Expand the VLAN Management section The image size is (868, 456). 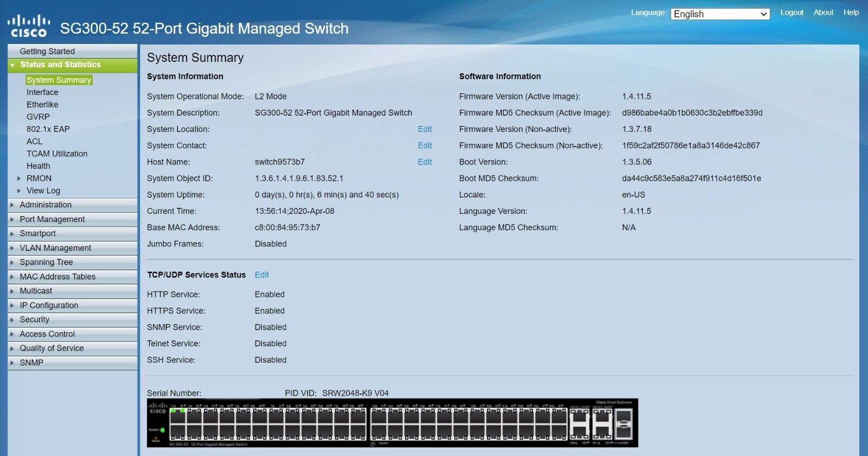[x=55, y=248]
